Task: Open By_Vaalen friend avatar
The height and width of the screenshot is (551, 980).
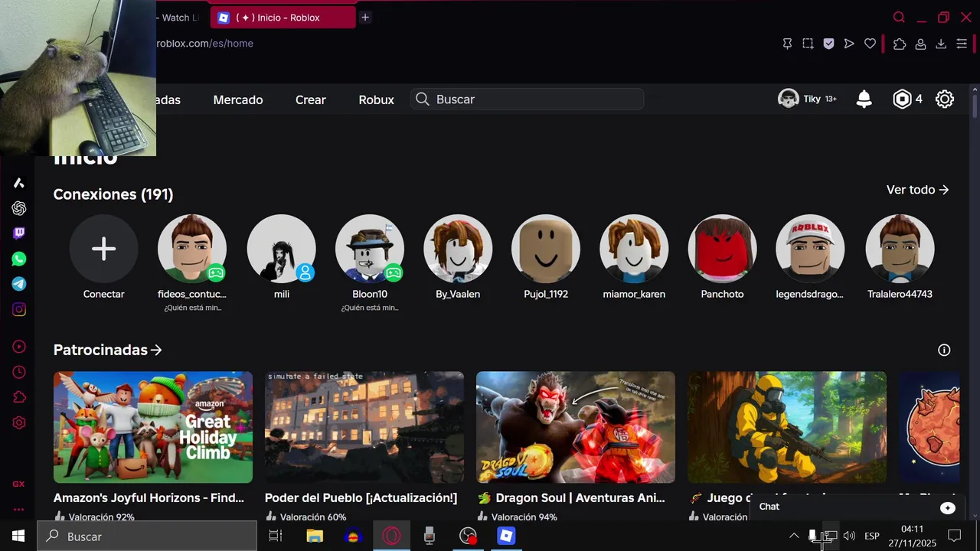Action: (x=458, y=249)
